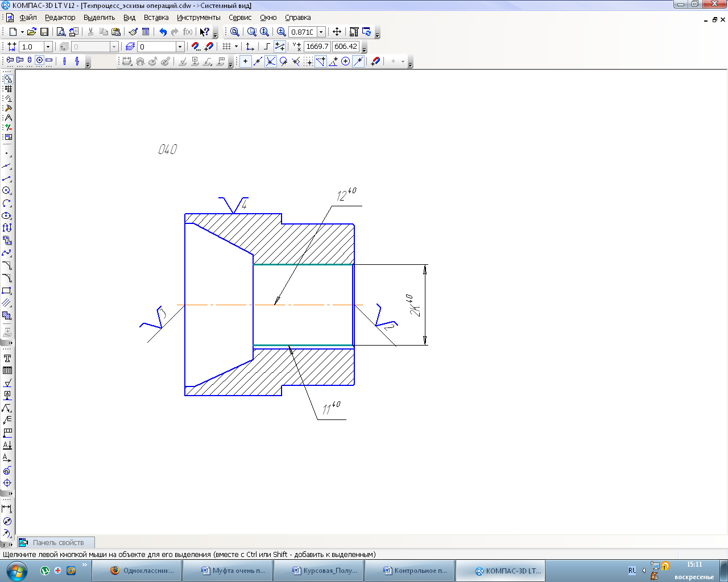Select the Diametral dimension tool
This screenshot has height=582, width=728.
click(7, 521)
